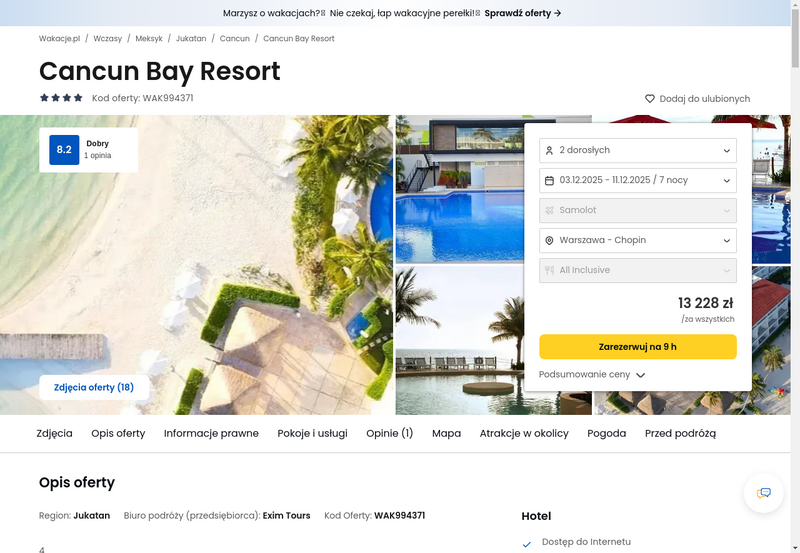Click the pool photo thumbnail
Viewport: 800px width, 553px height.
(460, 189)
